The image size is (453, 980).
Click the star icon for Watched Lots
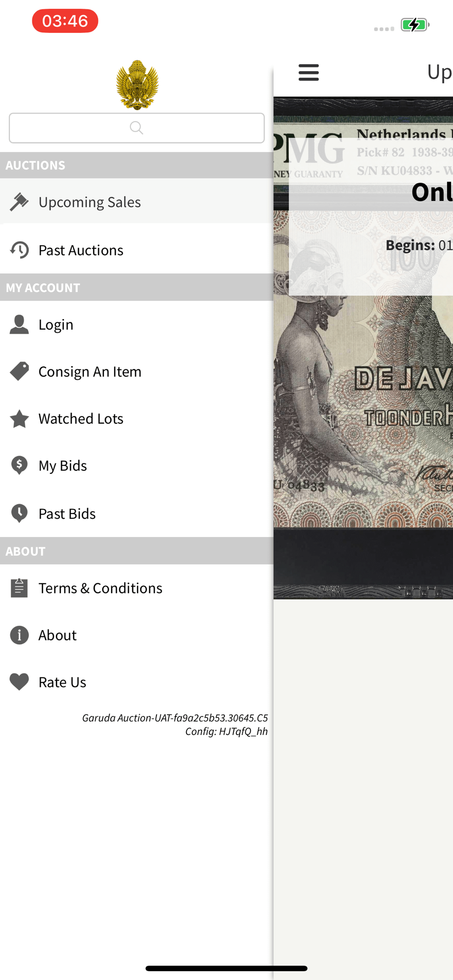[19, 418]
